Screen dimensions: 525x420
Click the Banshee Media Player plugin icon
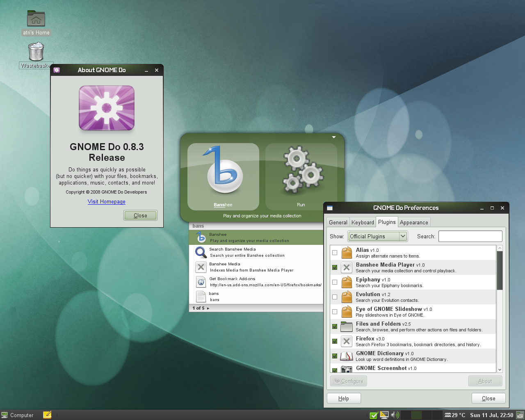click(x=347, y=267)
